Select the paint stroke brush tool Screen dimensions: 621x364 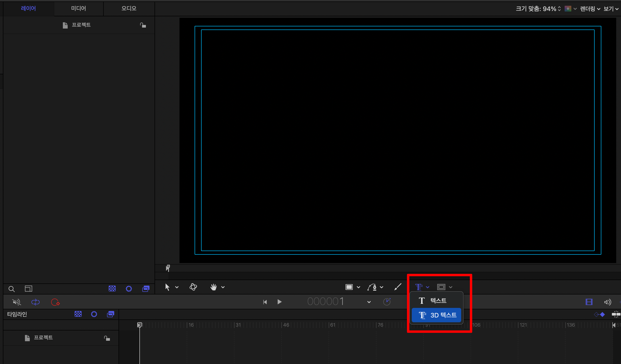398,287
